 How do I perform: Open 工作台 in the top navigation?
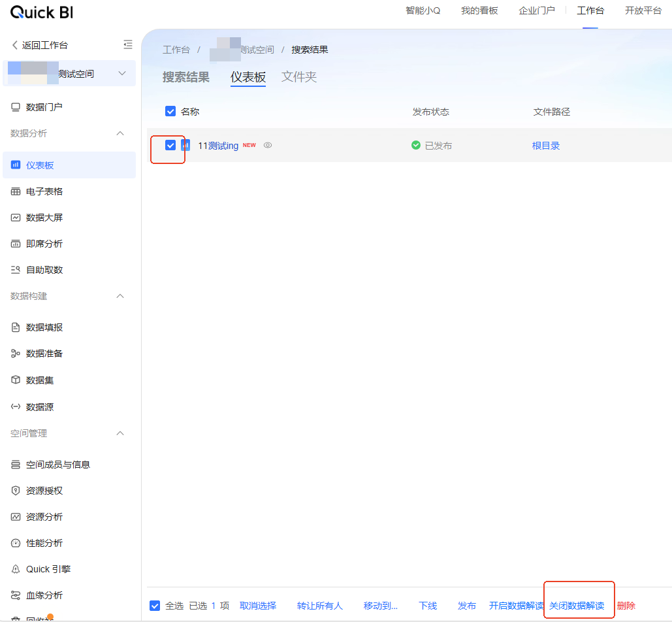click(x=590, y=10)
